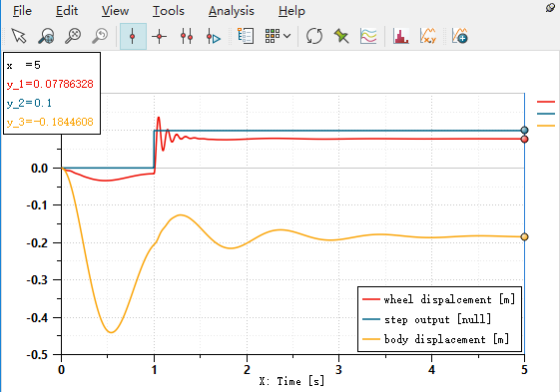This screenshot has width=560, height=392.
Task: Click the blue curve marker on the right edge
Action: click(546, 114)
